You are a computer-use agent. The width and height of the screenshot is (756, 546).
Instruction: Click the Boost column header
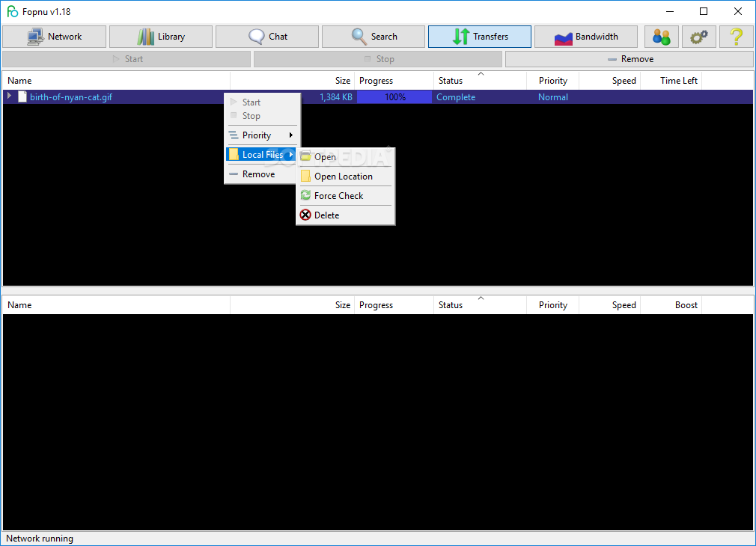(671, 305)
